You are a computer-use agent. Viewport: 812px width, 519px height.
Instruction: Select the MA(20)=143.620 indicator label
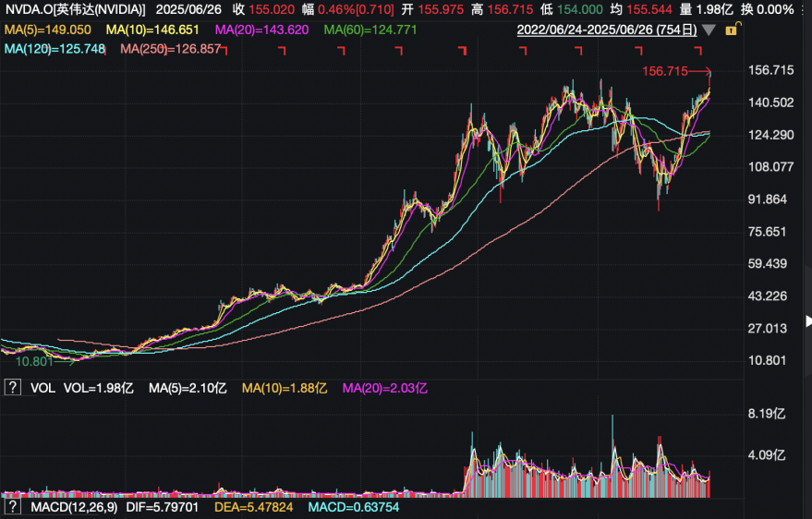point(261,30)
